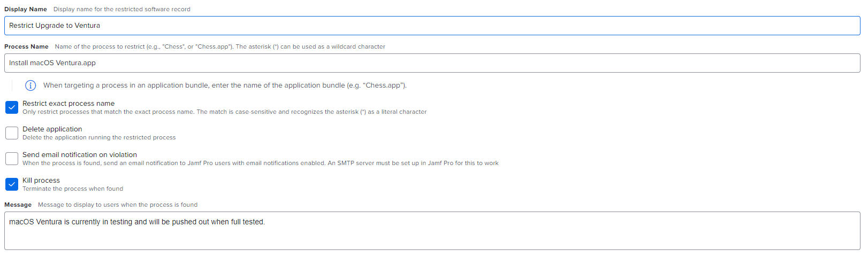Viewport: 868px width, 258px height.
Task: Uncheck the Kill process checkbox
Action: click(x=12, y=184)
